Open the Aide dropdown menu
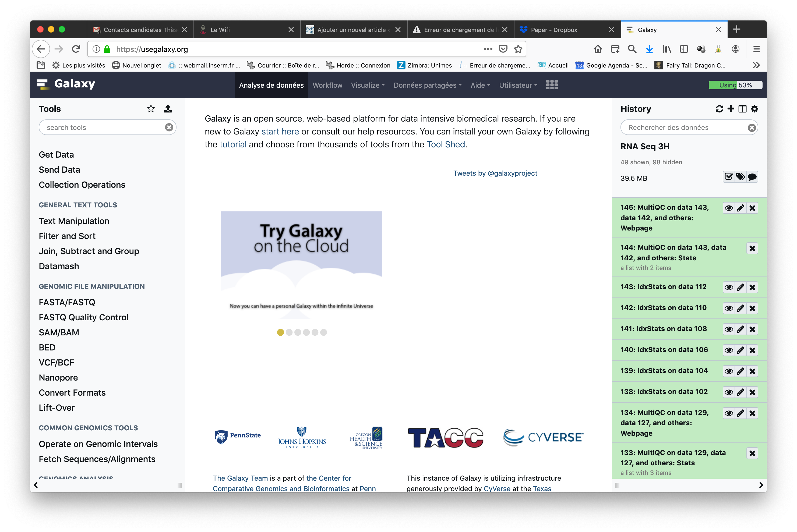The height and width of the screenshot is (532, 797). [480, 85]
